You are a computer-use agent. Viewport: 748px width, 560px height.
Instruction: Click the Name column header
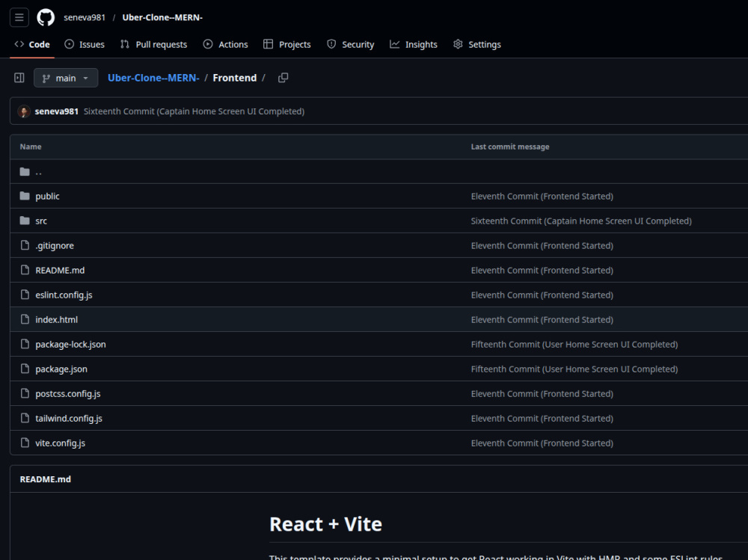tap(31, 147)
